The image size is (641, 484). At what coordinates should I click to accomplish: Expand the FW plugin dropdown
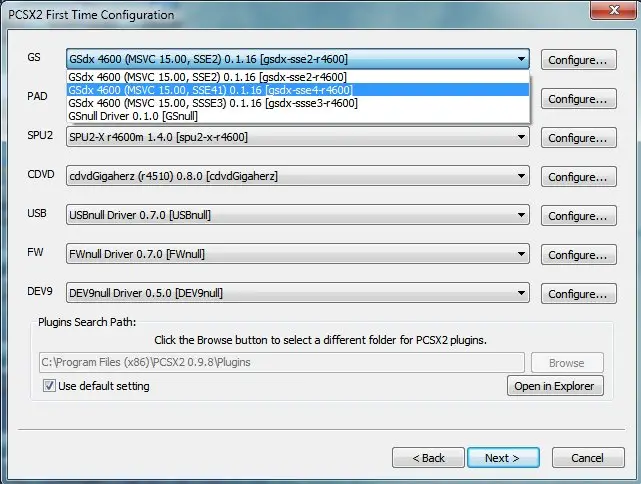[x=520, y=255]
